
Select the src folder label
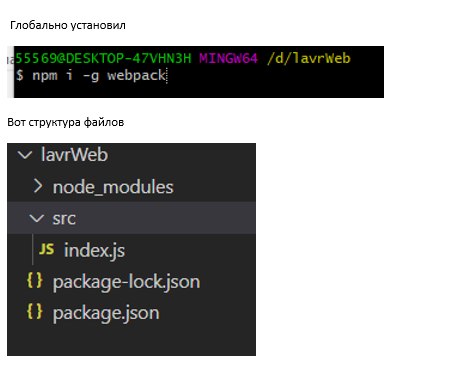point(64,219)
